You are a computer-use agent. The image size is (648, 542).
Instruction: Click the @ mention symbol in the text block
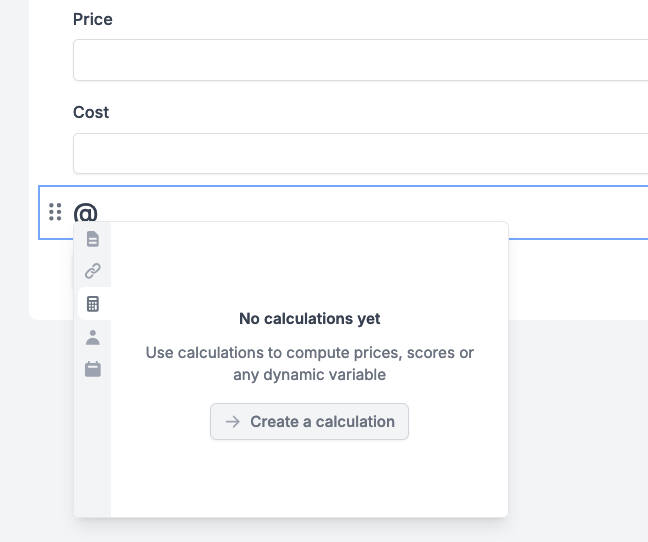click(85, 213)
